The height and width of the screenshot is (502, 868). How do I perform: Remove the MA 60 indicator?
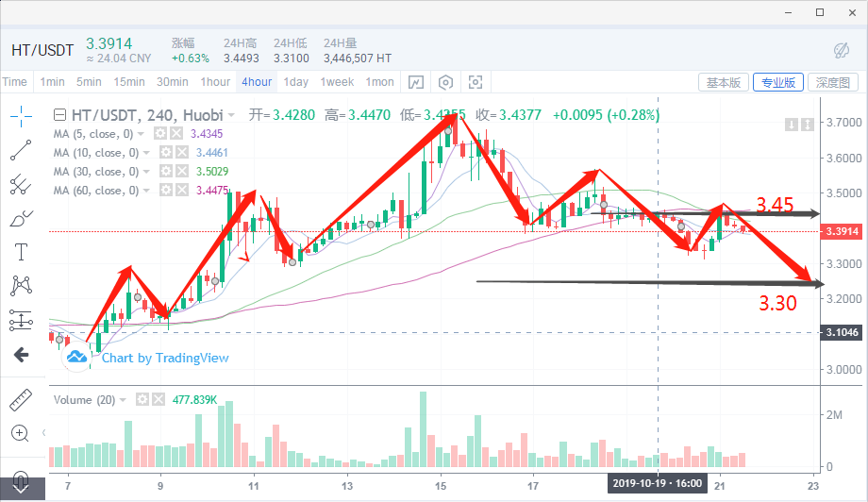[181, 190]
